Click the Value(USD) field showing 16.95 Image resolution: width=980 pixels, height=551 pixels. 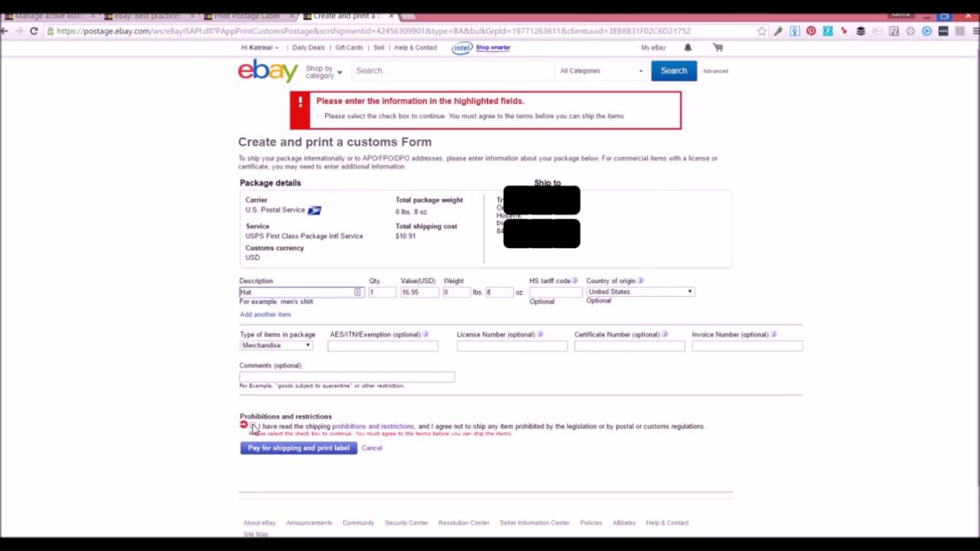(420, 292)
